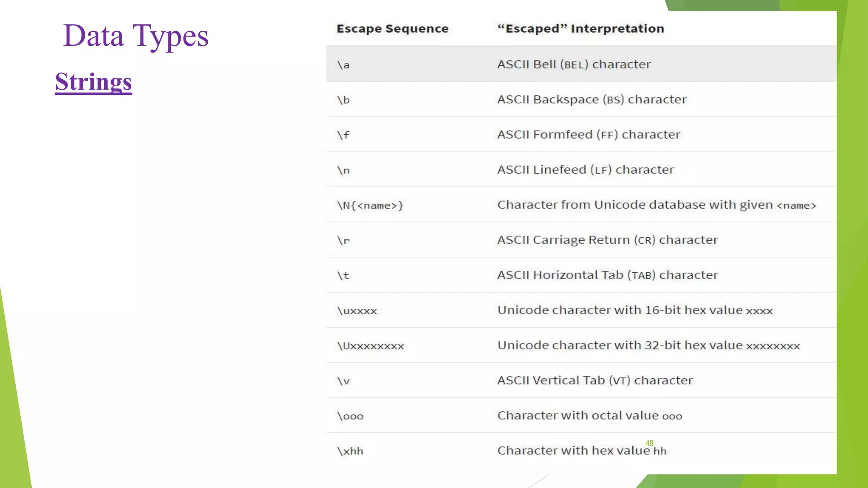The image size is (868, 488).
Task: Select the \xhh escape sequence code
Action: tap(350, 451)
